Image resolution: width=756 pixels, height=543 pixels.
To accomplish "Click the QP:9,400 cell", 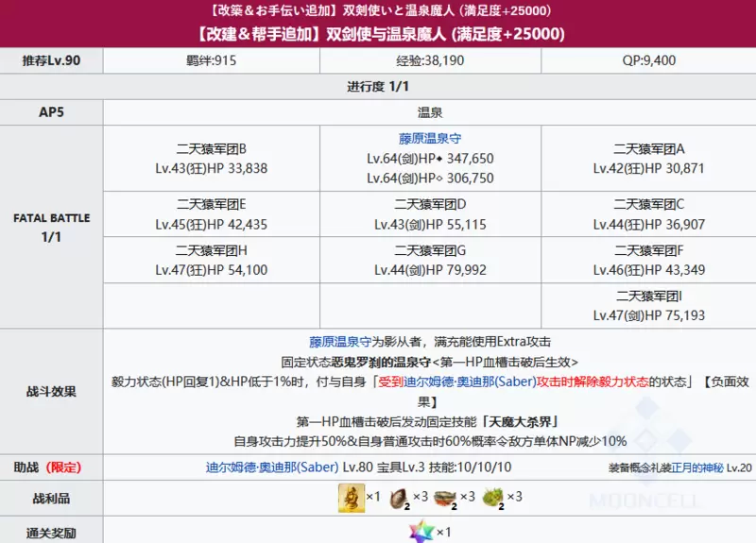I will 648,60.
